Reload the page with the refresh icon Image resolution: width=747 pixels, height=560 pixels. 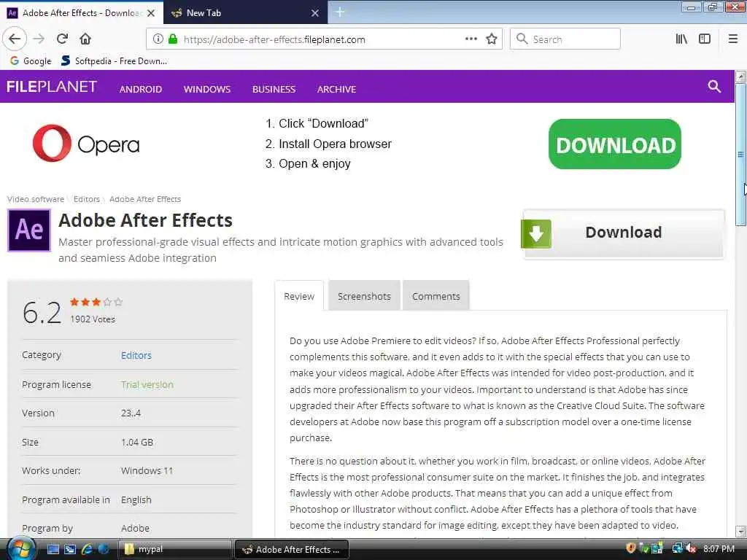pos(62,39)
